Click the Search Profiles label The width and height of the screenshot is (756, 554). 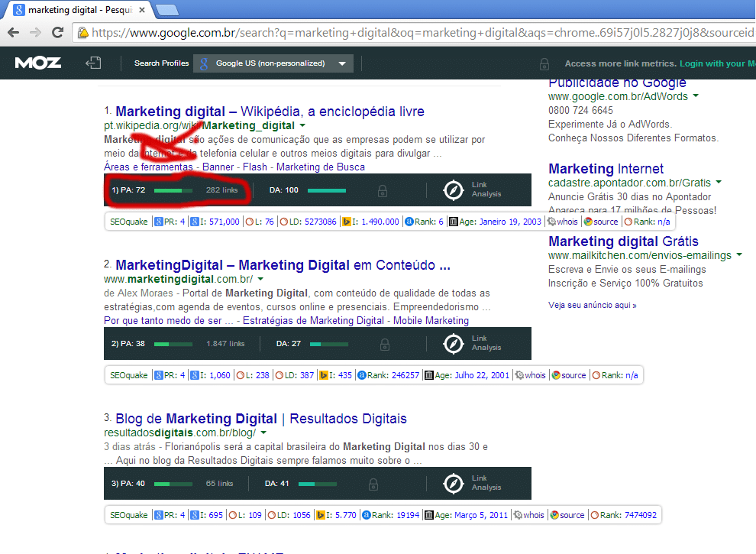point(162,63)
